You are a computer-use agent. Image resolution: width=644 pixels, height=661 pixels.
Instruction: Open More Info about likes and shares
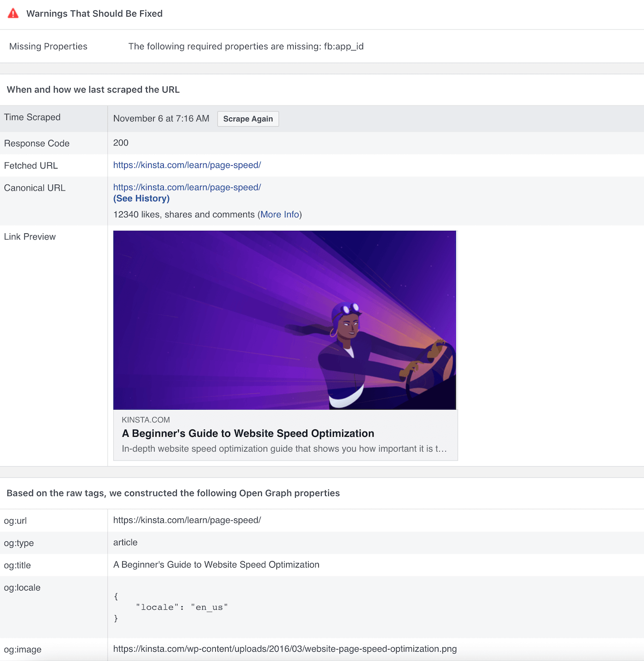point(280,215)
